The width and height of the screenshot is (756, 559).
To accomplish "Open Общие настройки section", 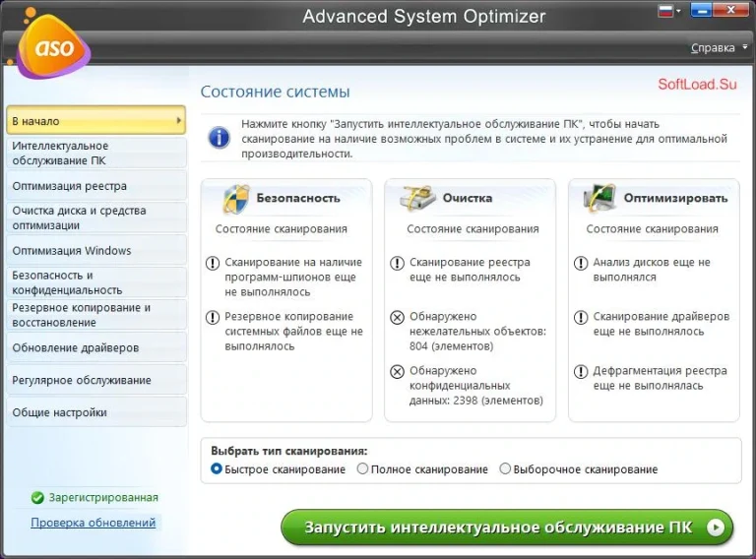I will (x=95, y=412).
